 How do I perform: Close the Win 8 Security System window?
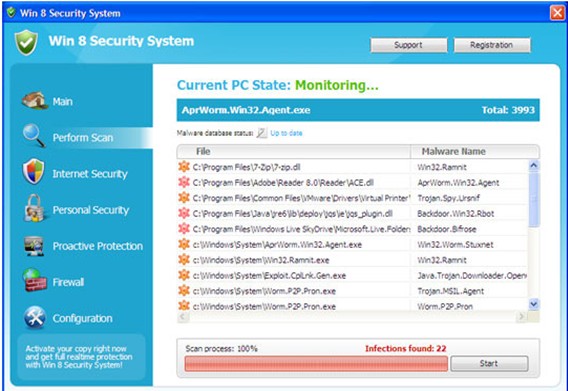[557, 13]
